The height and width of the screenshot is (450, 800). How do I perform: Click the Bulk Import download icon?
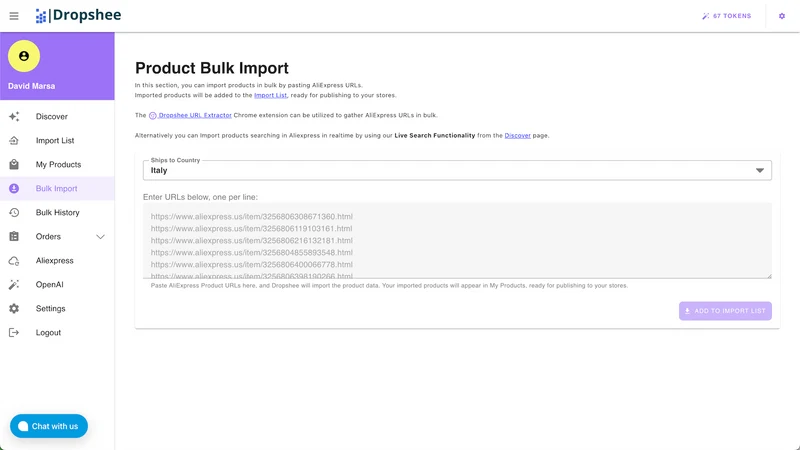14,188
